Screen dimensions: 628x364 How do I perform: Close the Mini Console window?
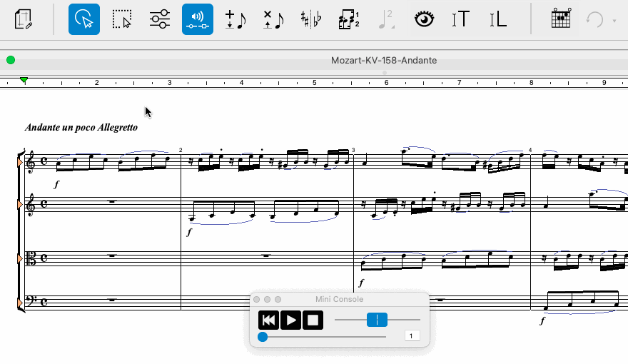pyautogui.click(x=257, y=300)
